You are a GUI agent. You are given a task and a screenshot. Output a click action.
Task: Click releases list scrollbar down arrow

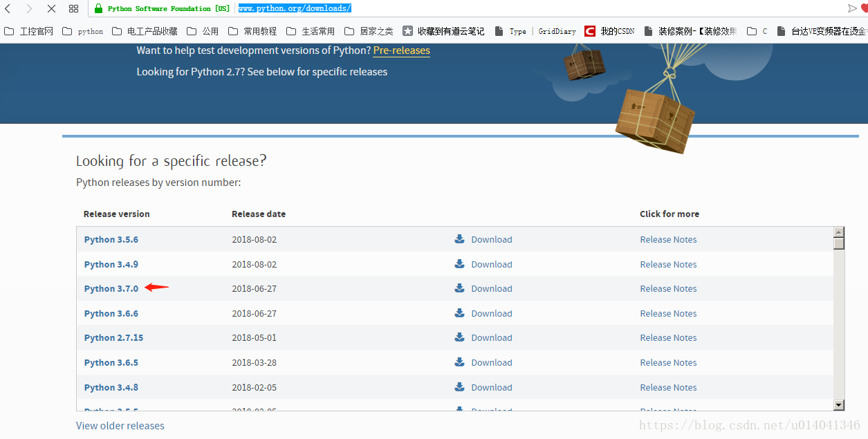(x=839, y=405)
